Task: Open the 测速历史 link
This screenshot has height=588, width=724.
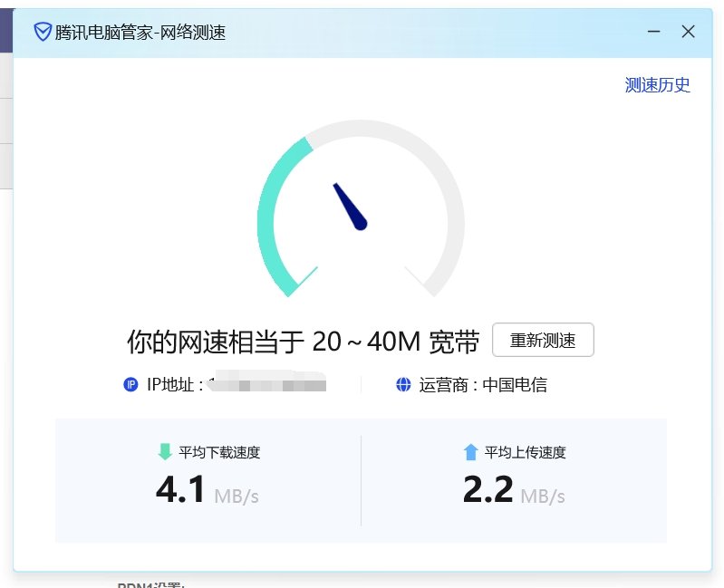Action: pos(657,85)
